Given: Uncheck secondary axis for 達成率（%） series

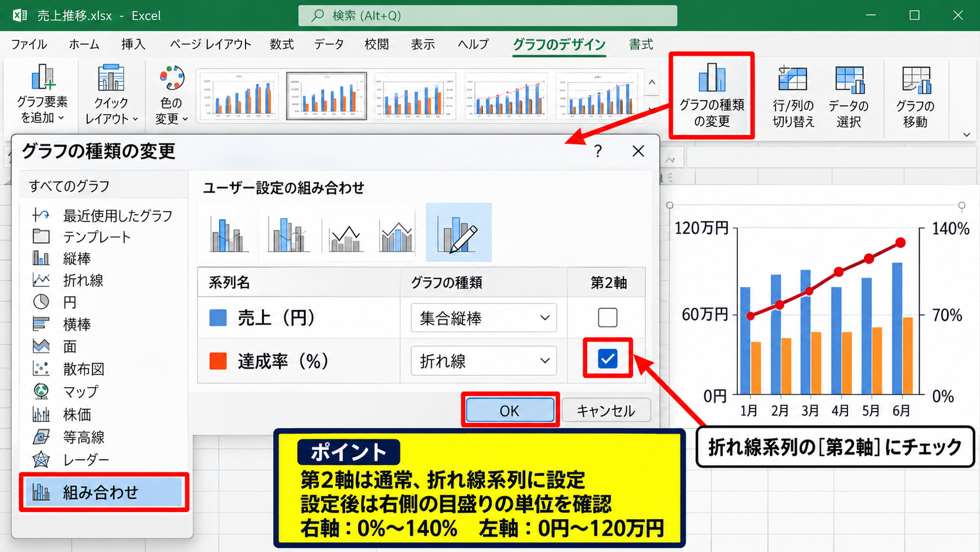Looking at the screenshot, I should point(608,358).
